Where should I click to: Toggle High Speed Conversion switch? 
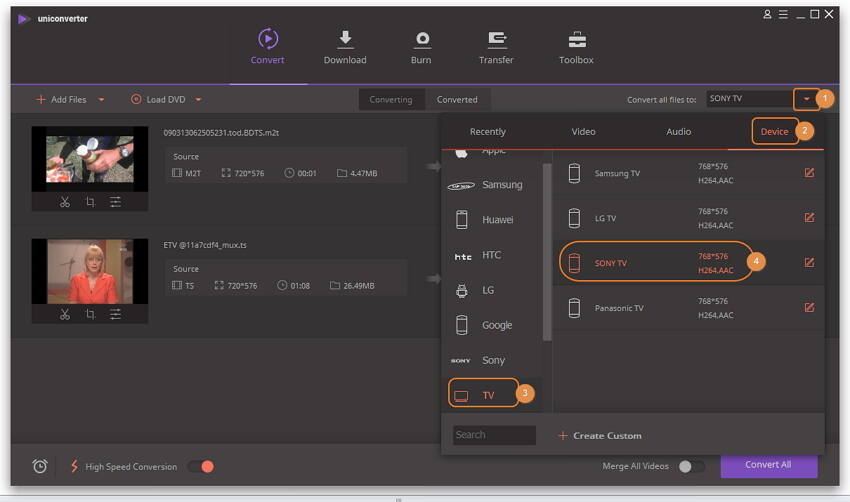[201, 466]
